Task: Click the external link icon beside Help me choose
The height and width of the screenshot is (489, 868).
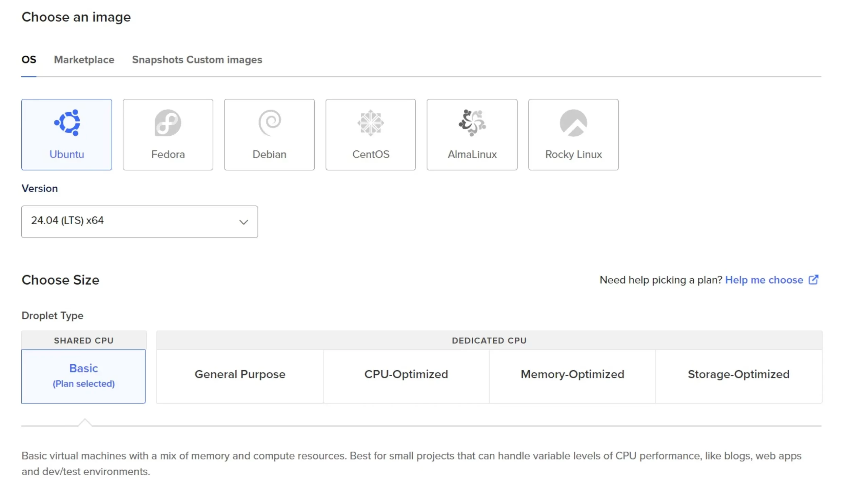Action: coord(813,280)
